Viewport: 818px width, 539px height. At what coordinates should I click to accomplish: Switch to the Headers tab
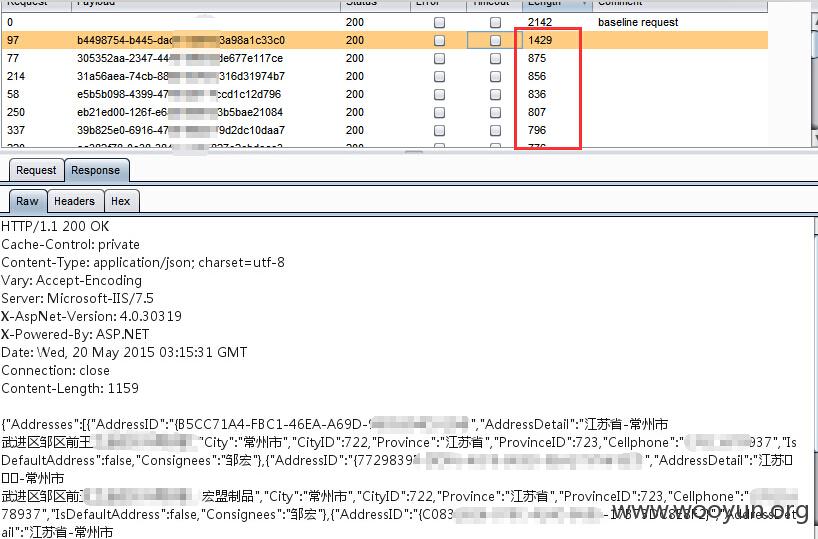75,201
